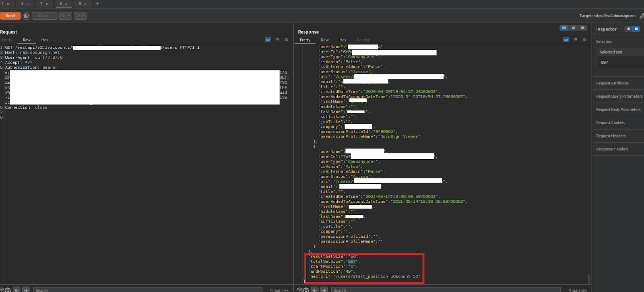
Task: Close Repeater tab 8
Action: (x=66, y=4)
